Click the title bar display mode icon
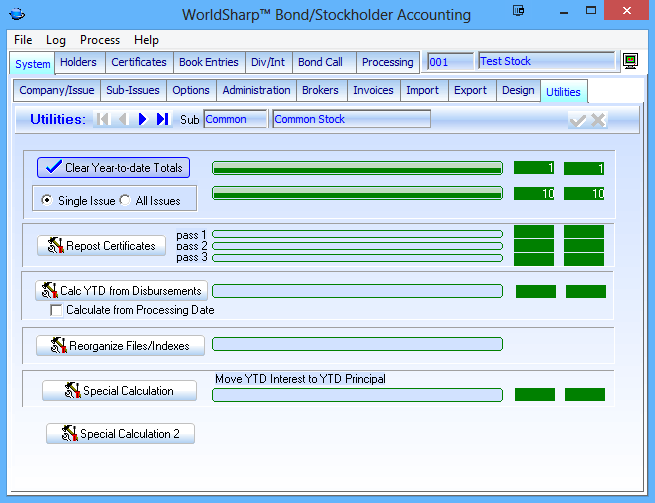The height and width of the screenshot is (503, 655). click(x=518, y=10)
